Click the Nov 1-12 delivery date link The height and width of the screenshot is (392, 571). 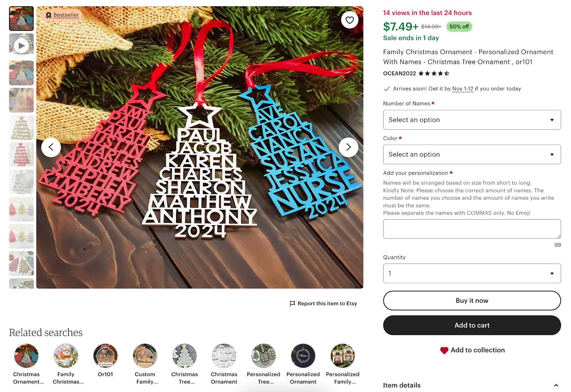[463, 89]
